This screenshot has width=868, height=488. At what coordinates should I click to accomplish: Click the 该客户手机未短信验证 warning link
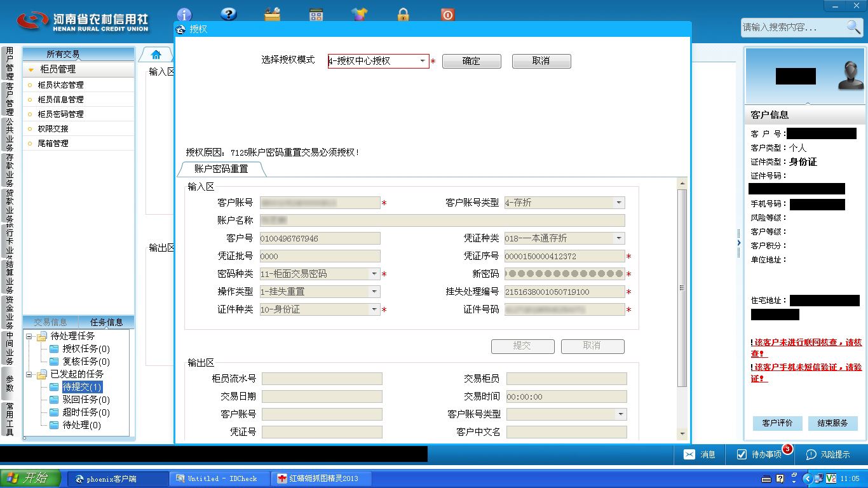806,373
